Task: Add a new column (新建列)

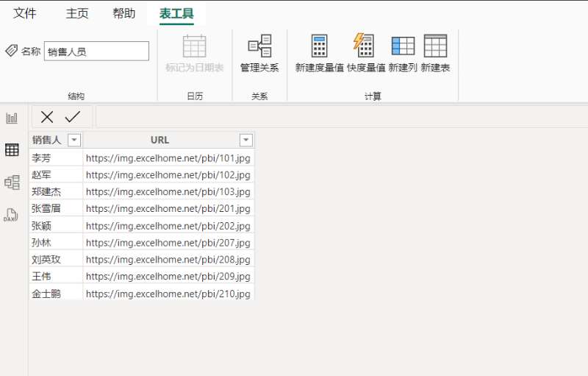Action: point(403,53)
